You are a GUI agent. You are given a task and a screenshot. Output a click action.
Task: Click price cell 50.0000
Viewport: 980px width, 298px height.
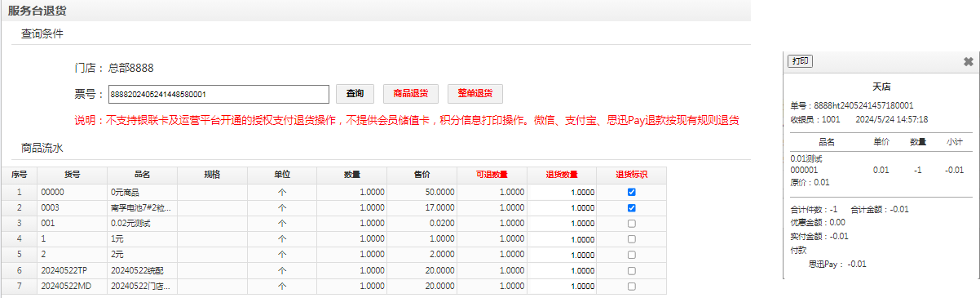[422, 192]
